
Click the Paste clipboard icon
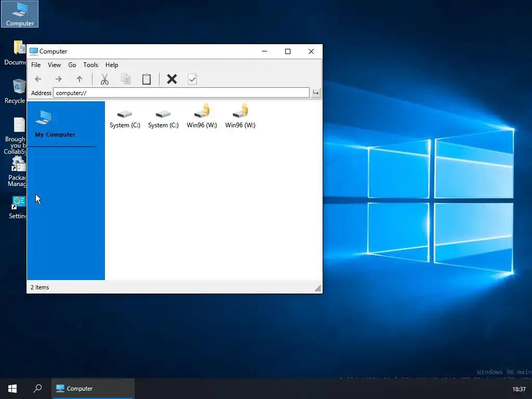[147, 79]
